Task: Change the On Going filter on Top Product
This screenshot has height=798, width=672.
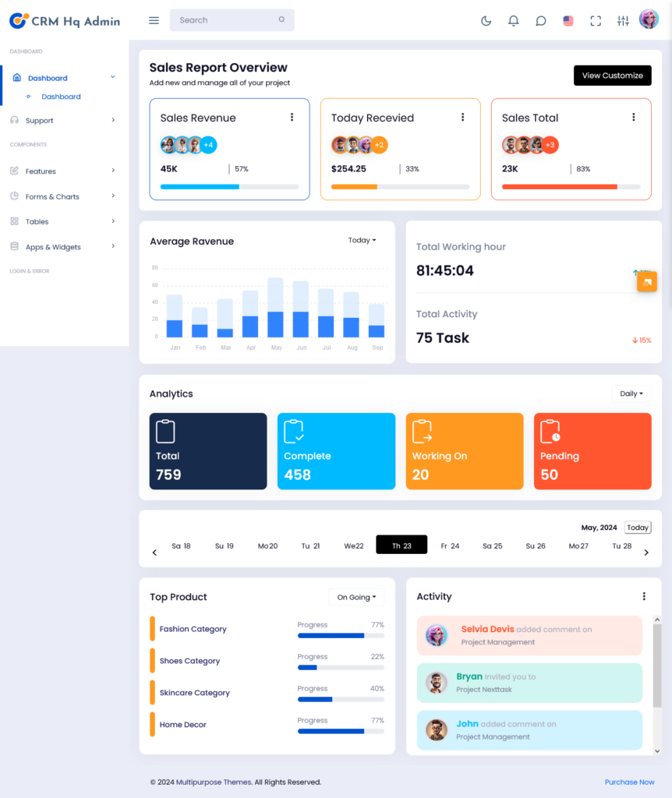Action: pyautogui.click(x=356, y=597)
